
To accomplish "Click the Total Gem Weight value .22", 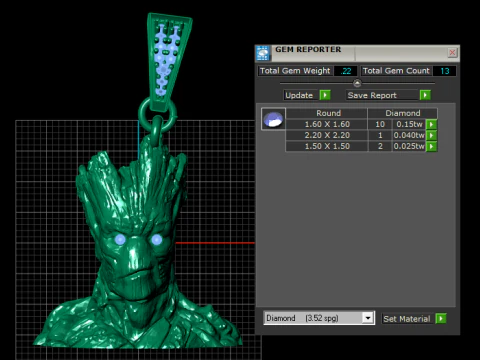I will pyautogui.click(x=346, y=71).
